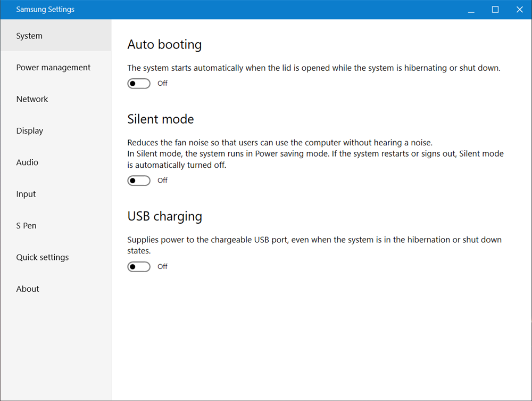Go to the Network settings
532x401 pixels.
pos(32,99)
